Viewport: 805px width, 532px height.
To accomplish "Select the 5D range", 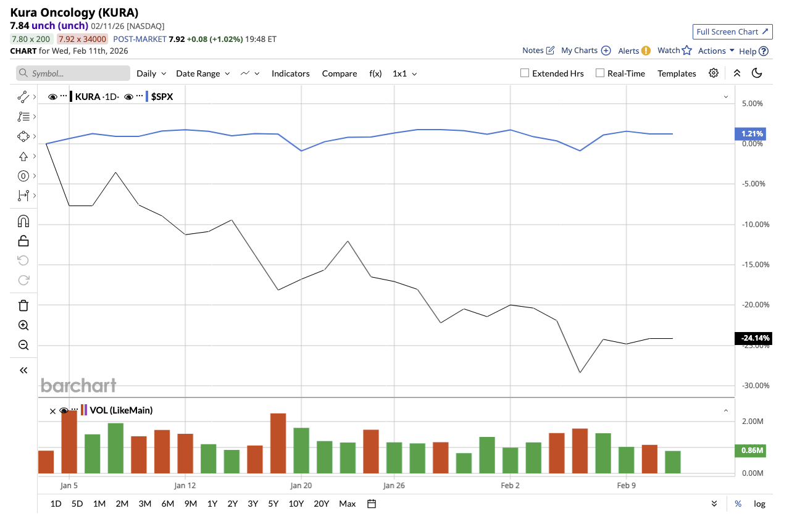I will (77, 504).
